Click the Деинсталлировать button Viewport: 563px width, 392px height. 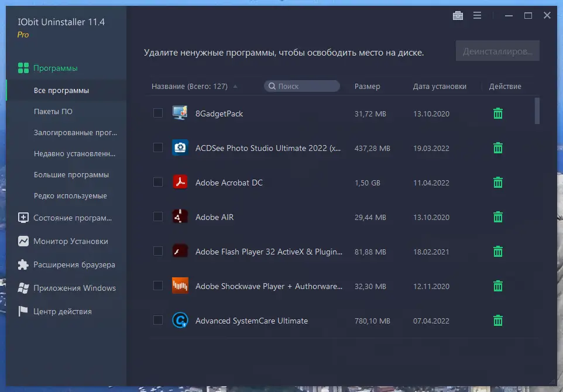[x=497, y=51]
